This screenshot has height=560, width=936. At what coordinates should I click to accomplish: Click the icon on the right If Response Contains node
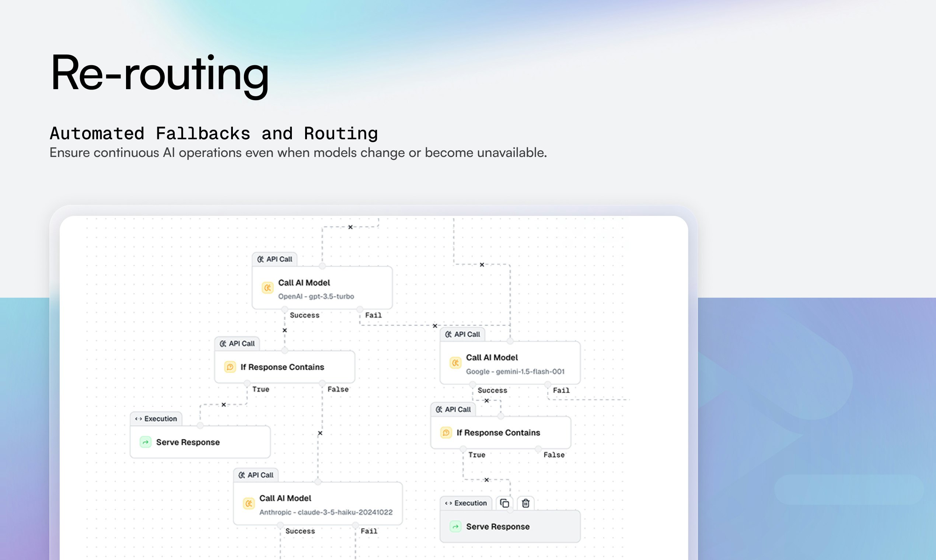click(x=446, y=433)
